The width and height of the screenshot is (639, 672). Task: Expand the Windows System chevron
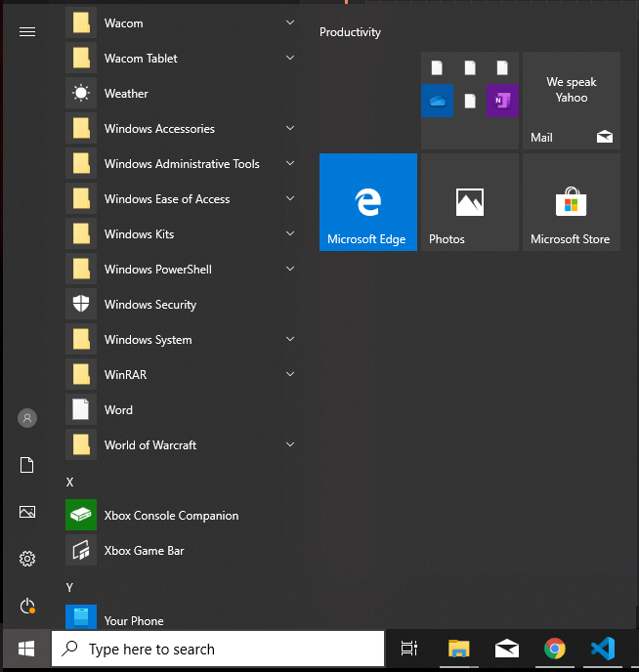(x=290, y=339)
